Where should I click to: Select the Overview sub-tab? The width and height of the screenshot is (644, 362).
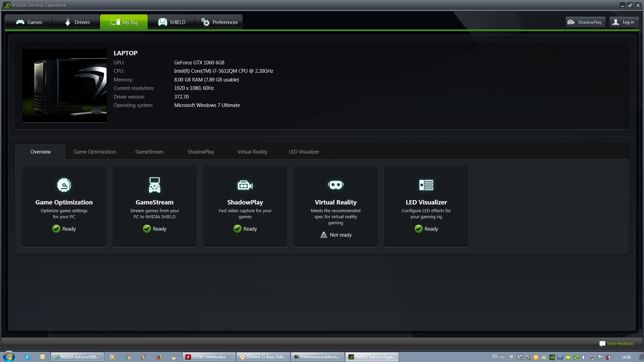pos(41,152)
